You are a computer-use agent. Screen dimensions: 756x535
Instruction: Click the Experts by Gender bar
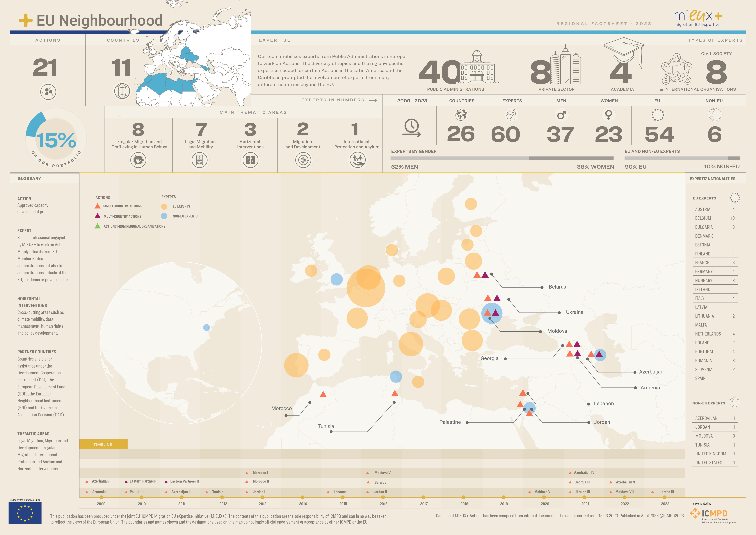(502, 158)
